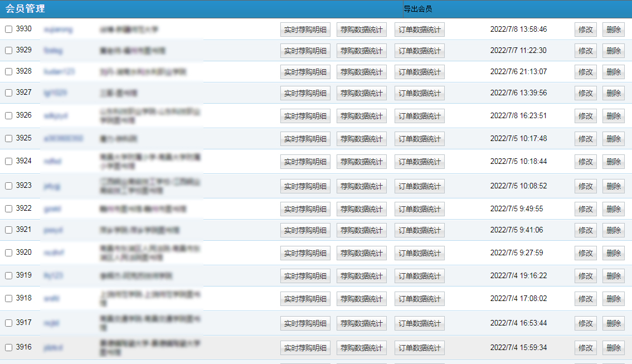Open 实时荐购明细 for member 3917
The width and height of the screenshot is (632, 364).
tap(305, 323)
